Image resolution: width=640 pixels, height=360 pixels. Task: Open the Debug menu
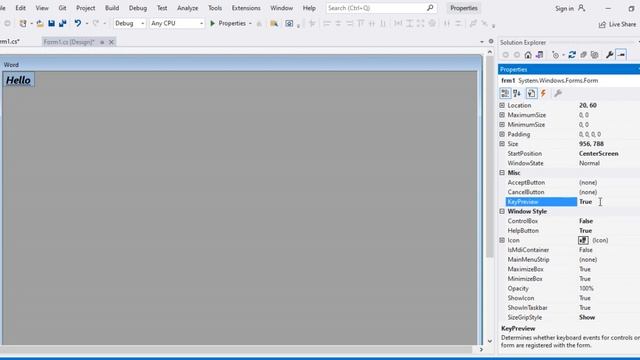(138, 8)
